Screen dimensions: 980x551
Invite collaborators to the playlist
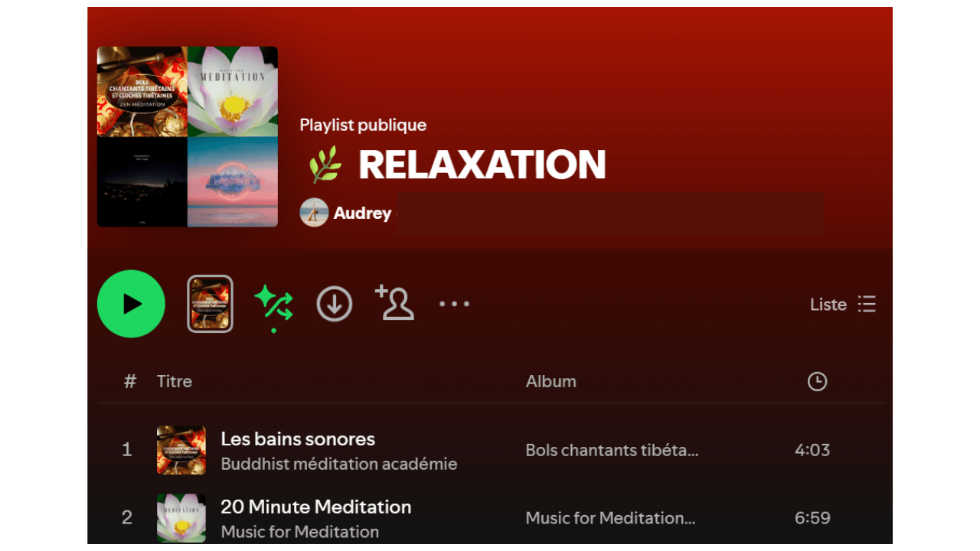[395, 302]
